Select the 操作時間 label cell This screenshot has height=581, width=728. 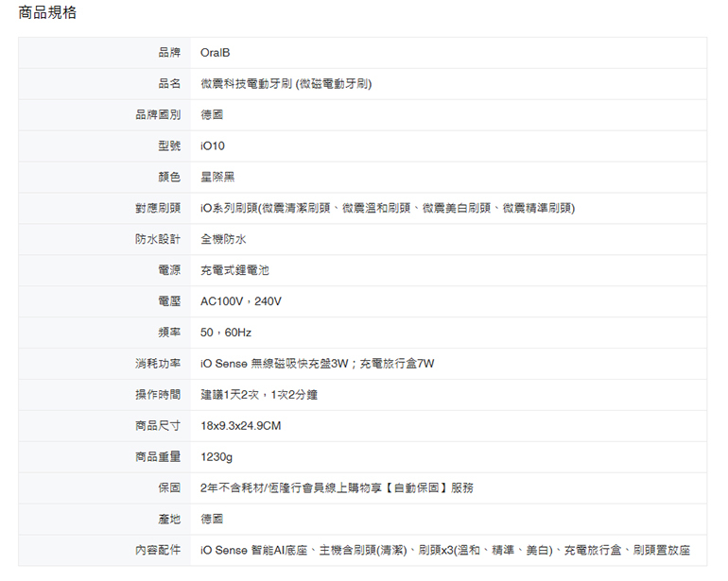coord(104,395)
